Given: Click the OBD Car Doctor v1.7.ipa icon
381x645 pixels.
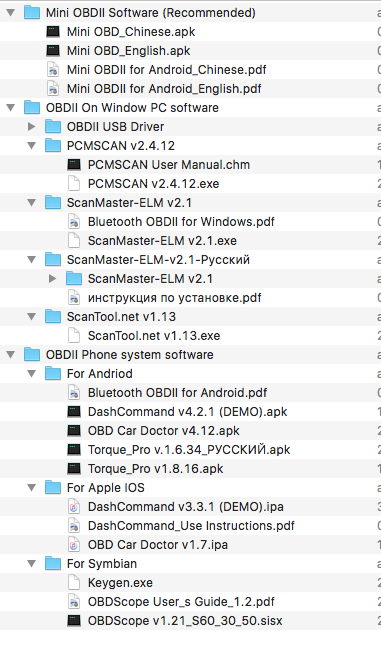Looking at the screenshot, I should pyautogui.click(x=74, y=545).
